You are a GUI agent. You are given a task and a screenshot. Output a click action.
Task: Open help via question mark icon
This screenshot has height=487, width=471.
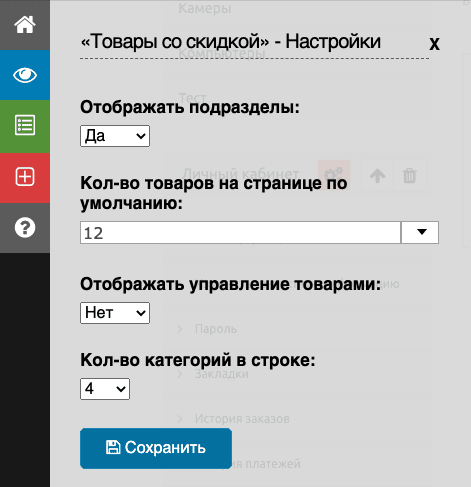pos(25,228)
